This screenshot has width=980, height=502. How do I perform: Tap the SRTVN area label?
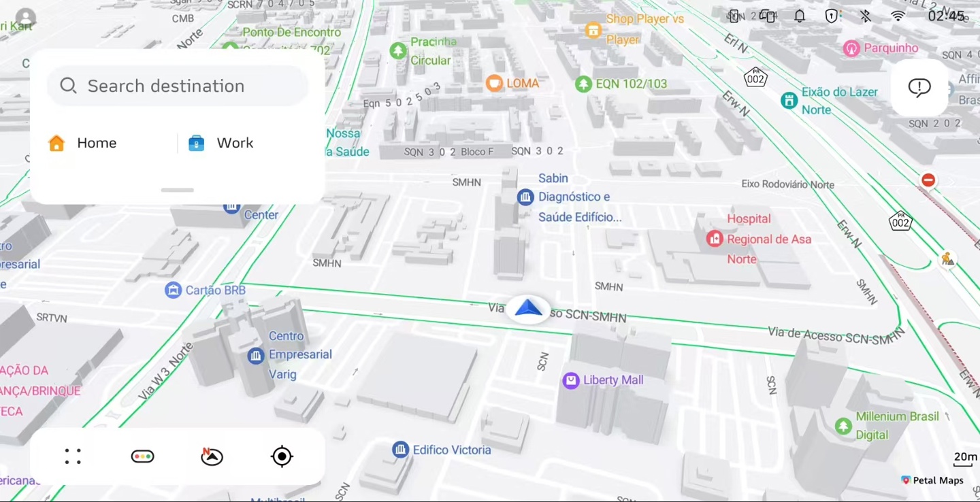52,318
